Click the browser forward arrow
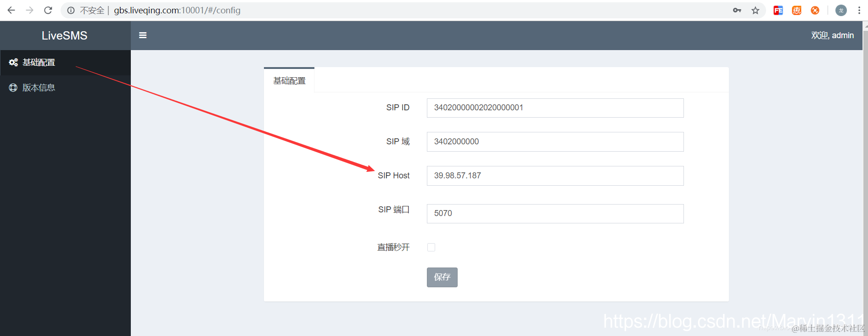Screen dimensions: 868x336 coord(29,10)
